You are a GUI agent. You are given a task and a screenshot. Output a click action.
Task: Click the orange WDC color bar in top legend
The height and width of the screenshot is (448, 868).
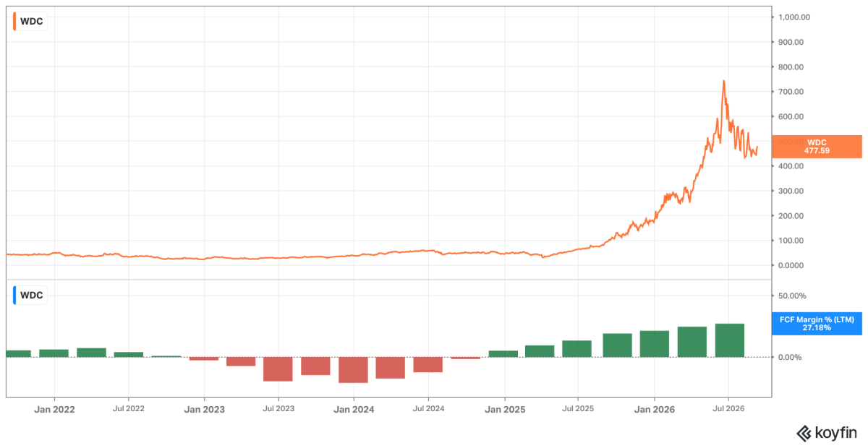(14, 20)
